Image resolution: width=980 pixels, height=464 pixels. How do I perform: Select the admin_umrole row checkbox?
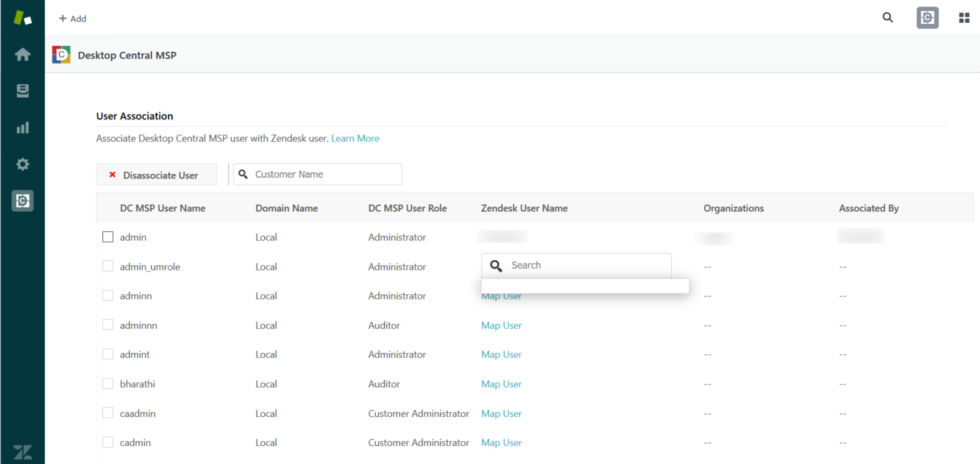108,266
